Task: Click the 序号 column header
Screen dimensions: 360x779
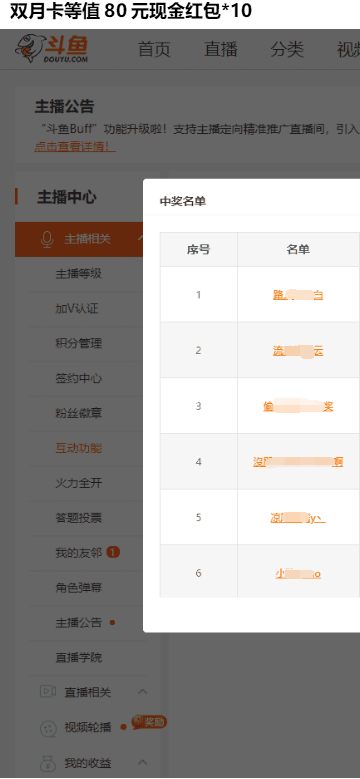Action: pos(199,249)
